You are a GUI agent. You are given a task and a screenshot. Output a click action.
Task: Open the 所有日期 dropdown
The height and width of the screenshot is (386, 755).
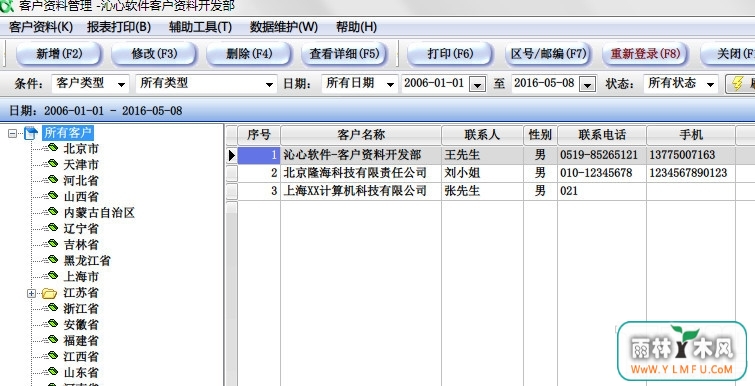[x=391, y=85]
